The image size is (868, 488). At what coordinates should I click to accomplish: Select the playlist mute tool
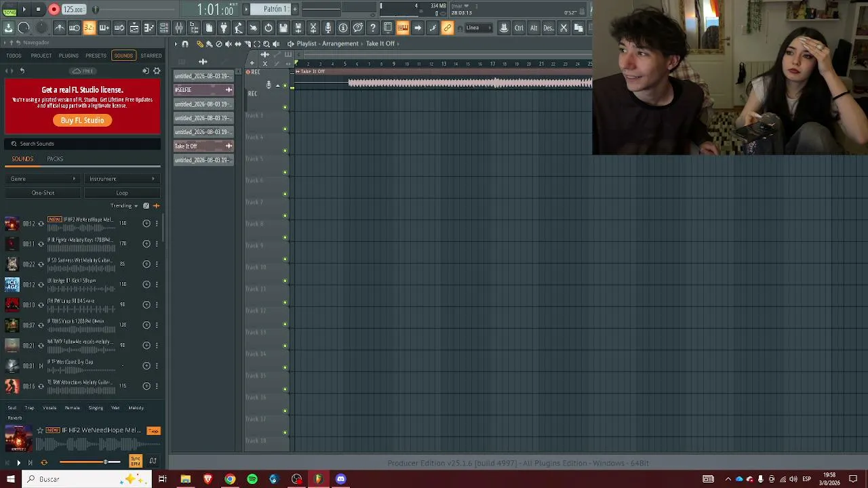click(228, 44)
